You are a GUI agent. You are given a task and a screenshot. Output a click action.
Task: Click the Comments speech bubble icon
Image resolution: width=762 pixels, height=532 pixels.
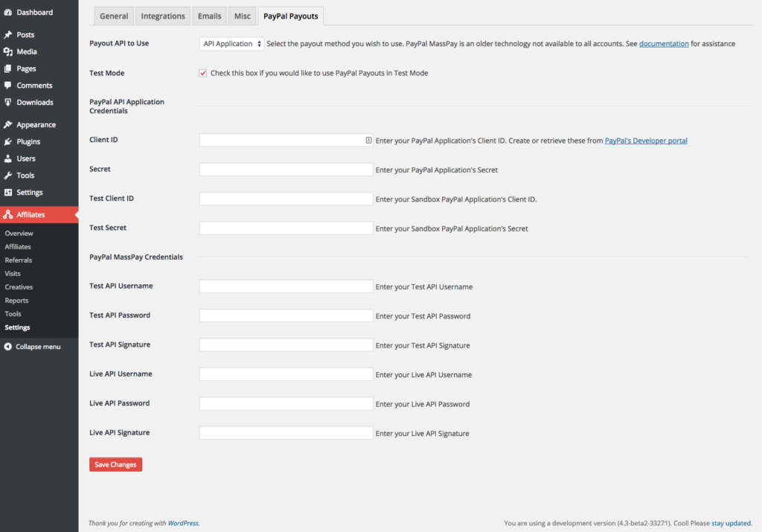click(7, 85)
